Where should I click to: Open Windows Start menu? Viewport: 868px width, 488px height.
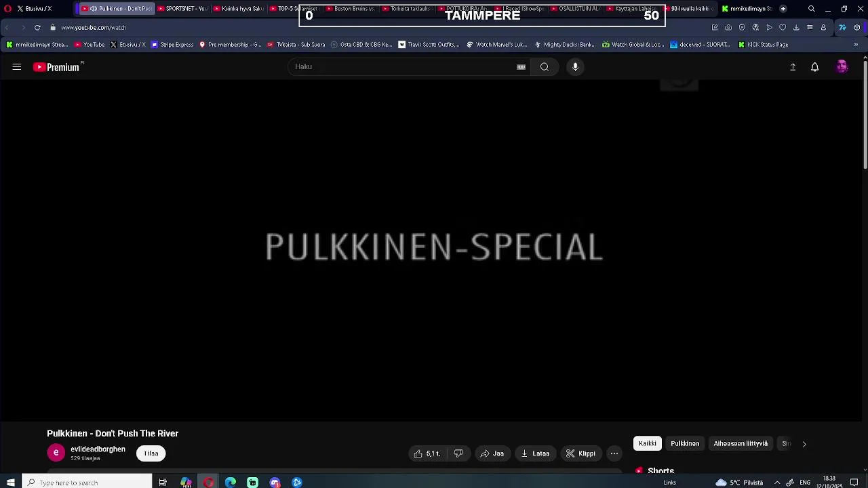click(x=10, y=483)
